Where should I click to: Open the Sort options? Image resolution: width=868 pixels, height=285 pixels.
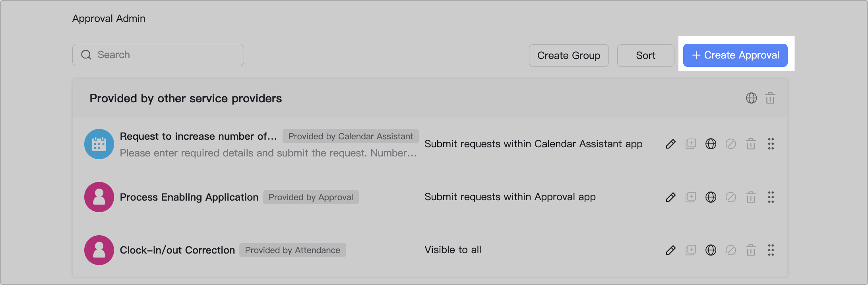coord(645,55)
